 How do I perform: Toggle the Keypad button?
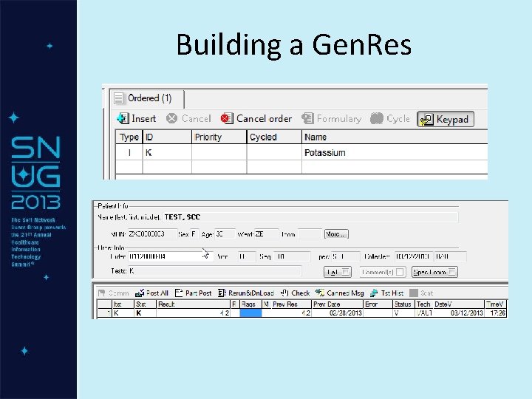click(446, 119)
